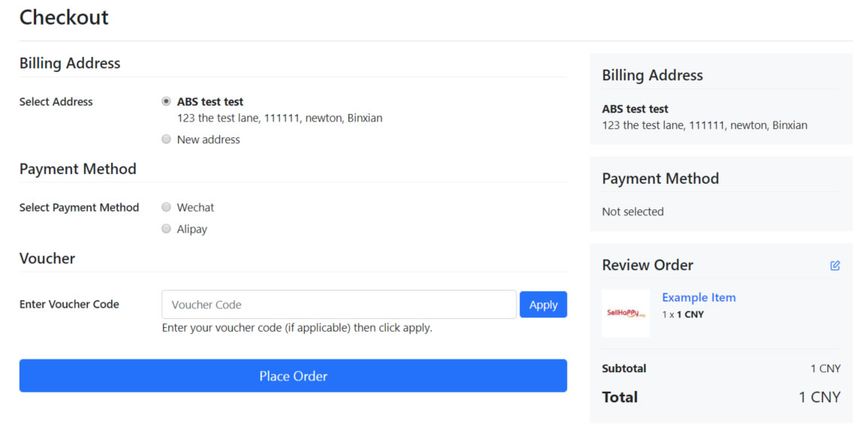Image resolution: width=868 pixels, height=433 pixels.
Task: Click the Checkout page heading
Action: pos(64,17)
